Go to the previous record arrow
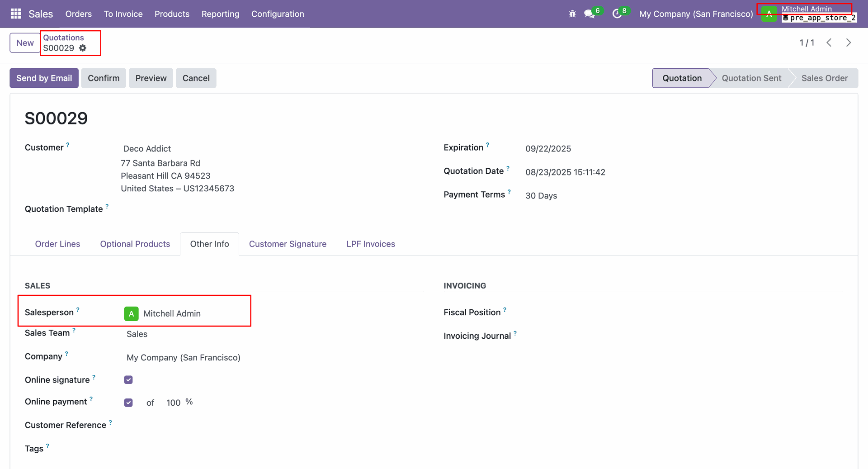Viewport: 868px width, 469px height. [x=829, y=43]
